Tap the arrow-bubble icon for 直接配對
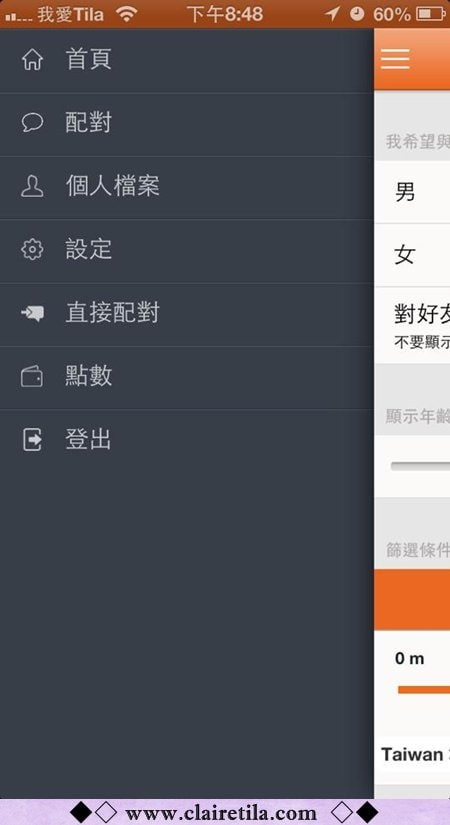This screenshot has width=450, height=825. pos(32,313)
